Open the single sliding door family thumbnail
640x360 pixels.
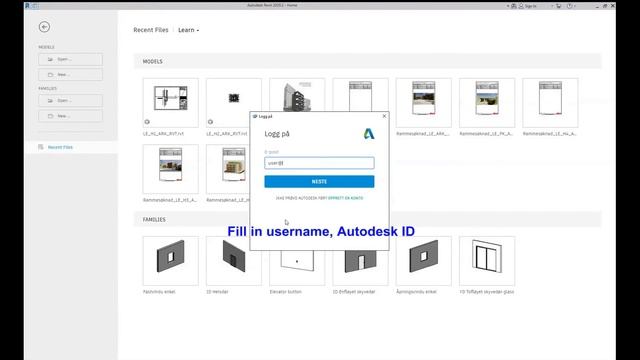point(360,268)
